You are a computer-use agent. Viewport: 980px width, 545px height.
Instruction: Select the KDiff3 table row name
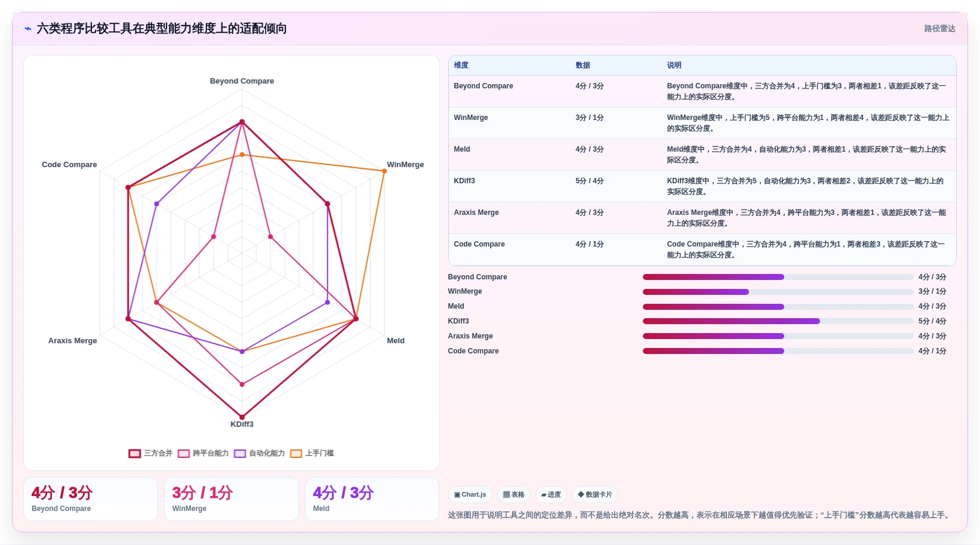point(464,181)
